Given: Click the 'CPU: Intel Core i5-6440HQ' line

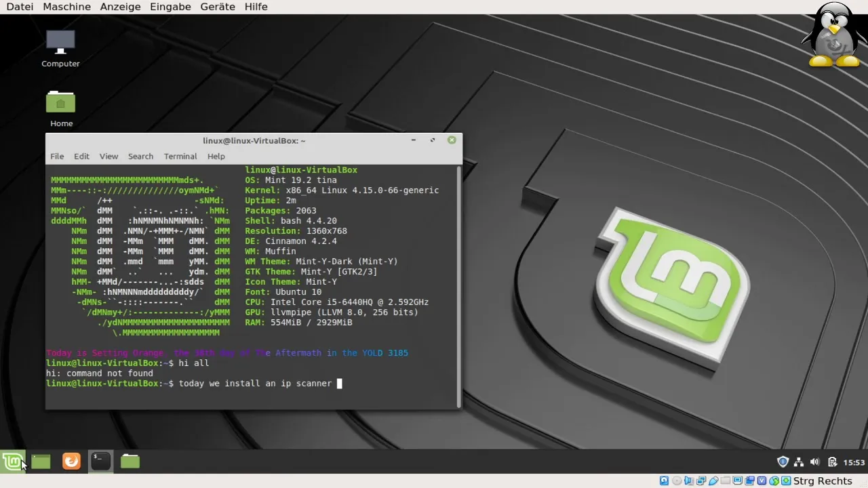Looking at the screenshot, I should click(336, 302).
